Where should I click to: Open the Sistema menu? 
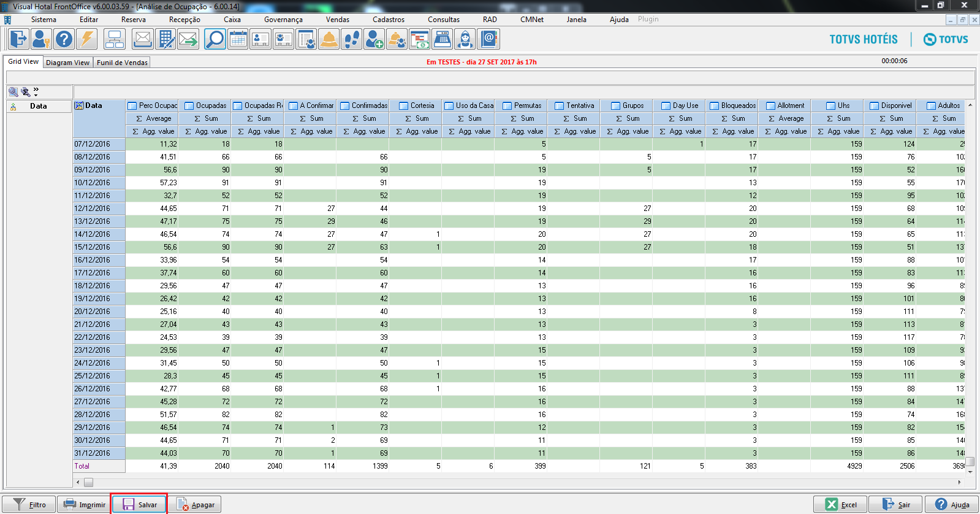tap(44, 20)
